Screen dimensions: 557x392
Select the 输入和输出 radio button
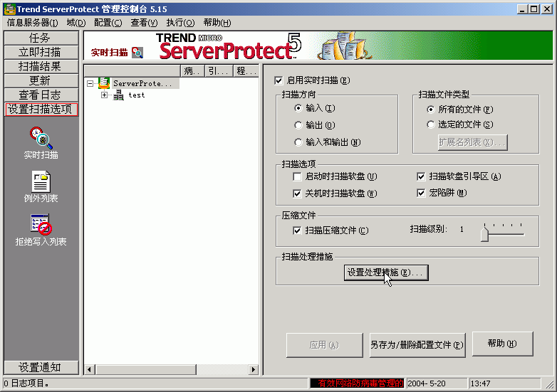pos(298,142)
